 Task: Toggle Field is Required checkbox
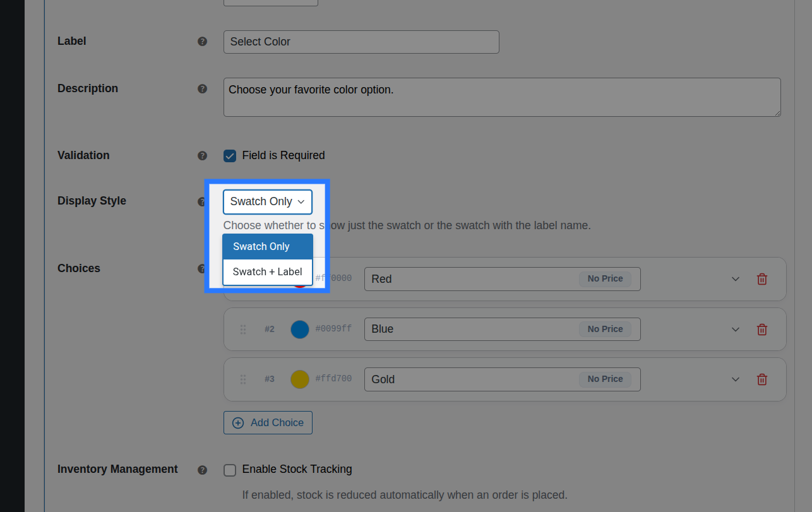pos(230,156)
